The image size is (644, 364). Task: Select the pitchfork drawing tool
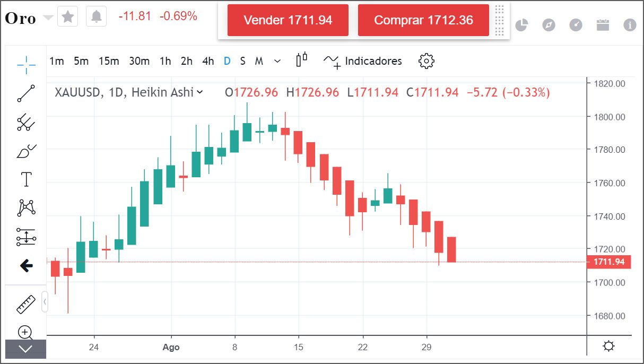coord(26,123)
